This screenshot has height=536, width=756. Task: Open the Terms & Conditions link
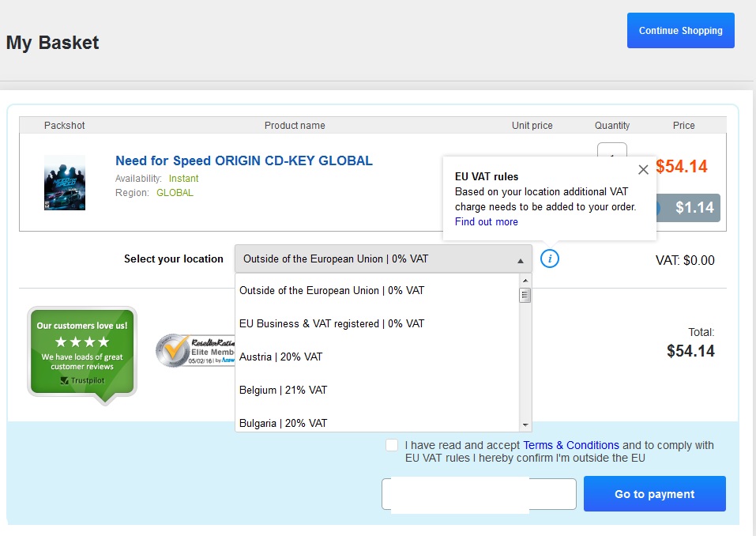(571, 445)
